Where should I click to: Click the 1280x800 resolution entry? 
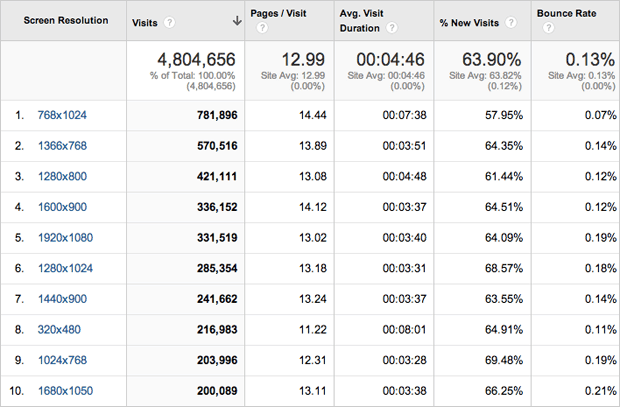[62, 175]
